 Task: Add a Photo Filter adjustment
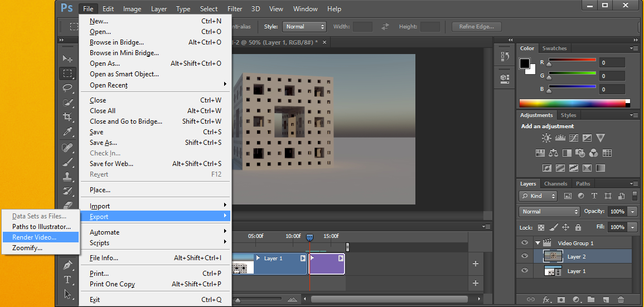pos(580,153)
